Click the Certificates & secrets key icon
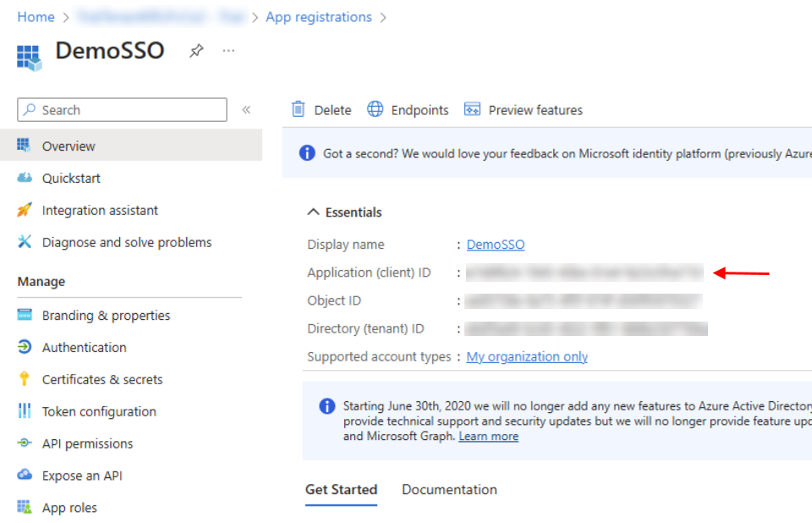Image resolution: width=812 pixels, height=523 pixels. click(25, 379)
